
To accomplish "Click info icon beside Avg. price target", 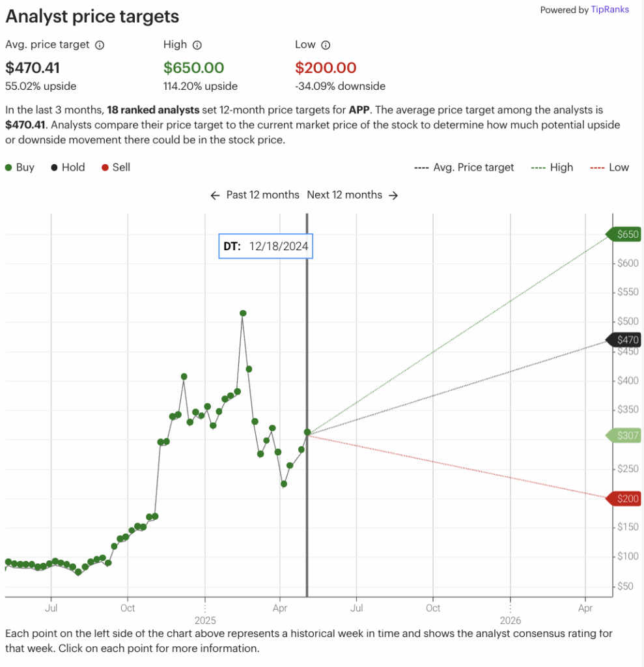I will coord(100,45).
